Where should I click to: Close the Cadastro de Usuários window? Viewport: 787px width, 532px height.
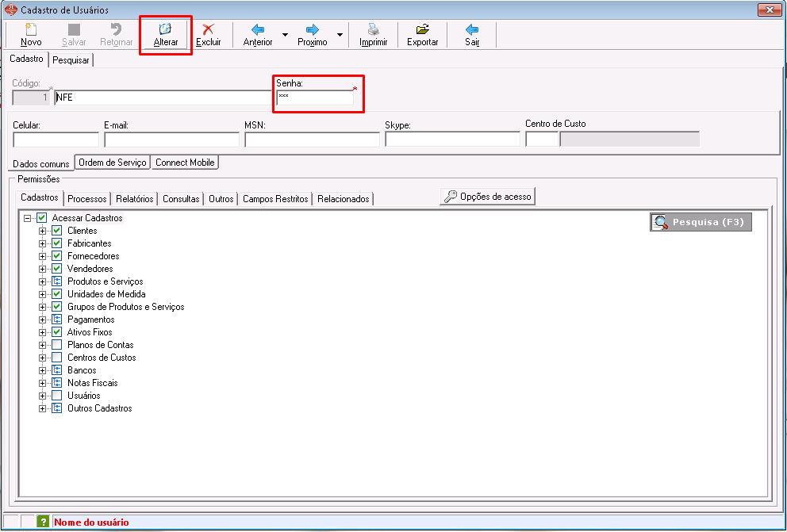(770, 10)
